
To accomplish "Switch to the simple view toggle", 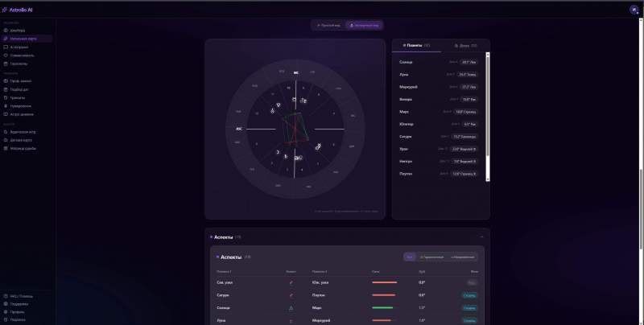I will (x=328, y=26).
